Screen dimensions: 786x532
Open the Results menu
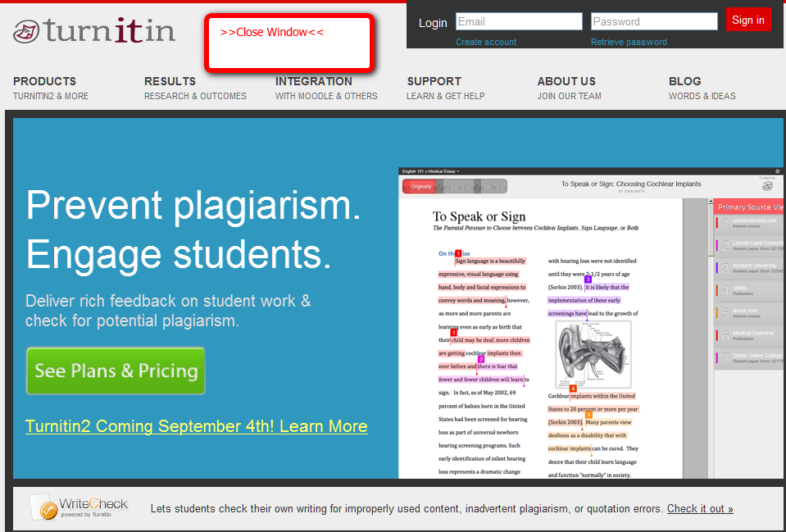196,89
